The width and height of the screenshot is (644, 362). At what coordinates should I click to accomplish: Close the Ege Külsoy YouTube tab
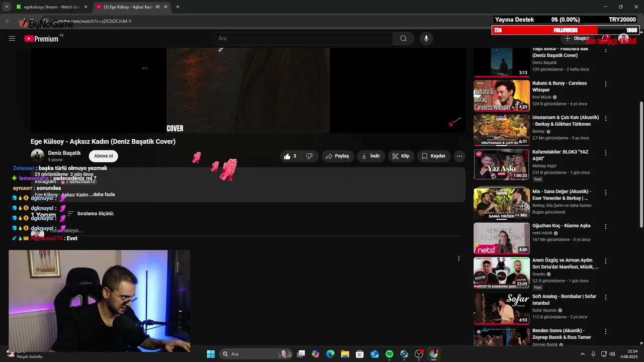pyautogui.click(x=166, y=7)
